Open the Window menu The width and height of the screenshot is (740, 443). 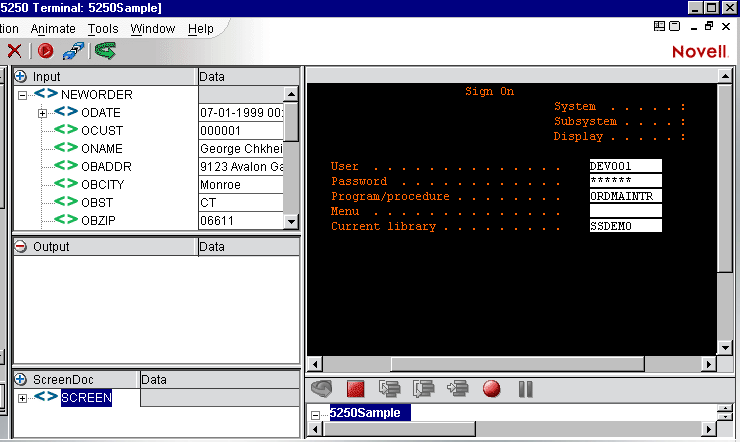click(x=152, y=29)
